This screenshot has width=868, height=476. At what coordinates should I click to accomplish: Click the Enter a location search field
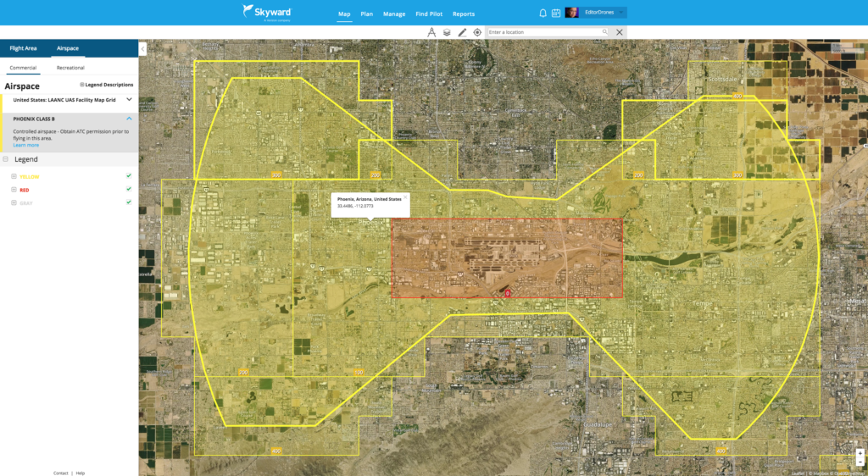tap(545, 32)
